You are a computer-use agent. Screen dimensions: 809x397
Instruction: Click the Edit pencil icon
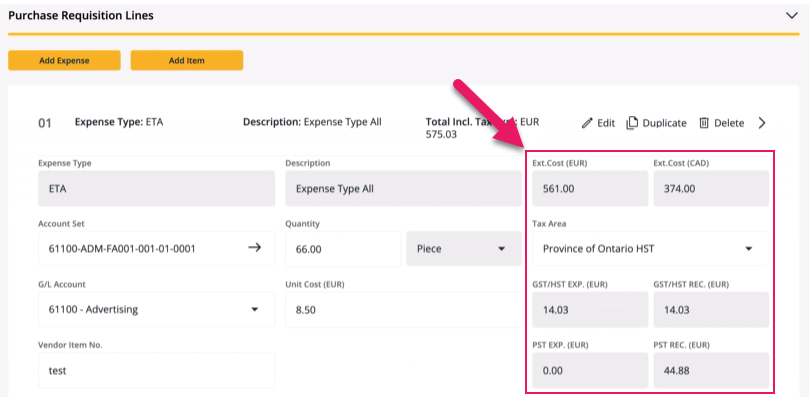point(587,123)
